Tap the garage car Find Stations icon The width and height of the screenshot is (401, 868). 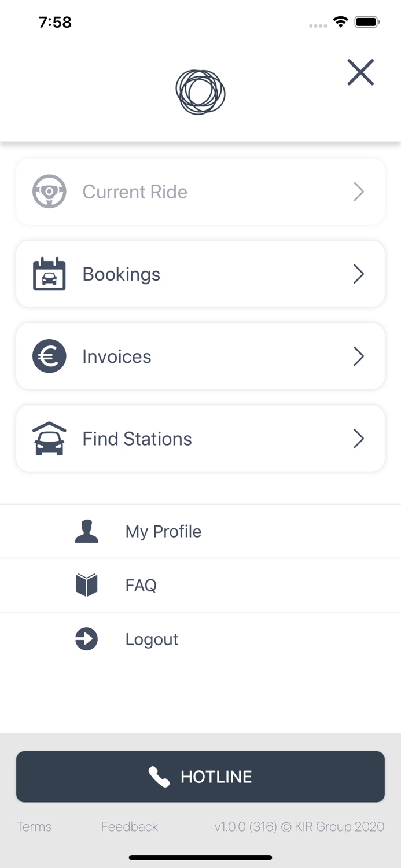[49, 439]
